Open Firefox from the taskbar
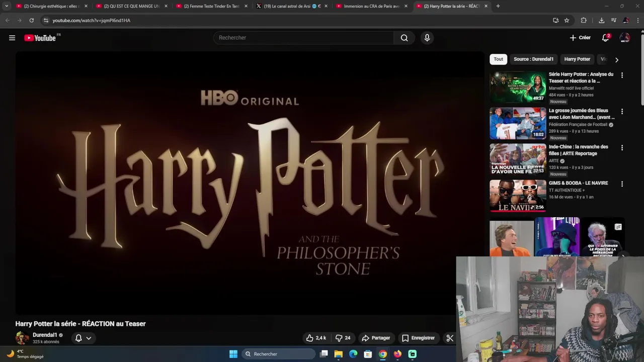Viewport: 644px width, 362px height. pos(397,354)
